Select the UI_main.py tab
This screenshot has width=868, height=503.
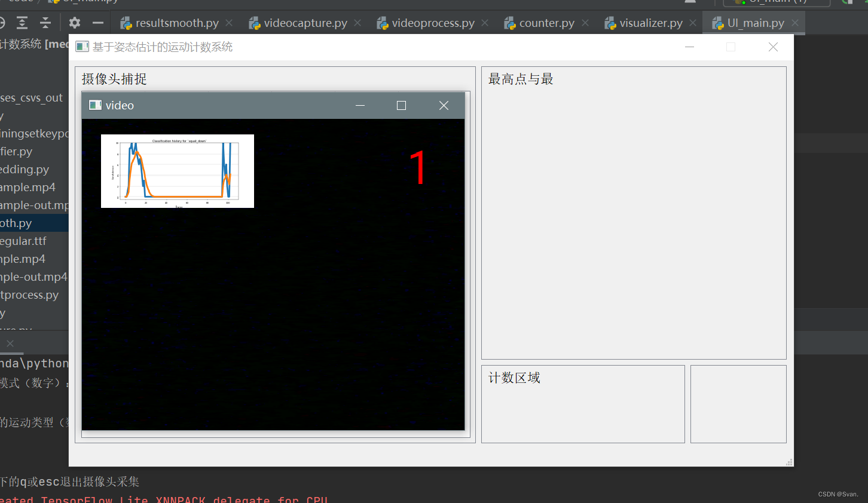[755, 23]
